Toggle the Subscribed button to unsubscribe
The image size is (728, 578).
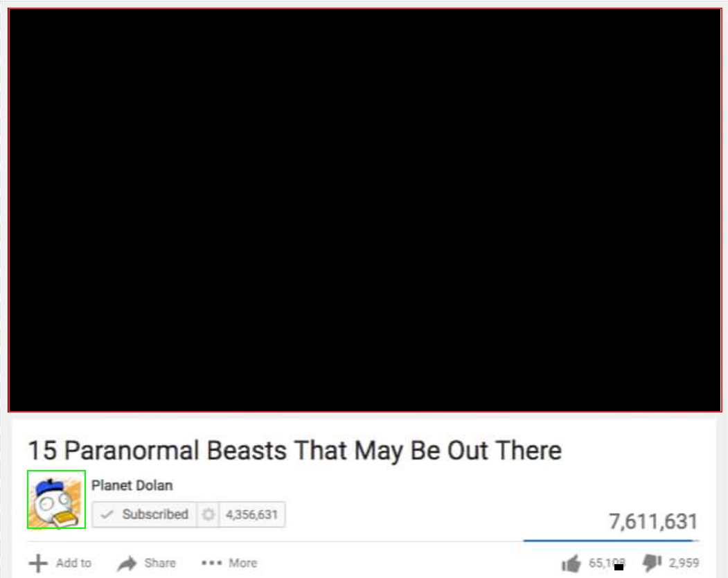145,514
